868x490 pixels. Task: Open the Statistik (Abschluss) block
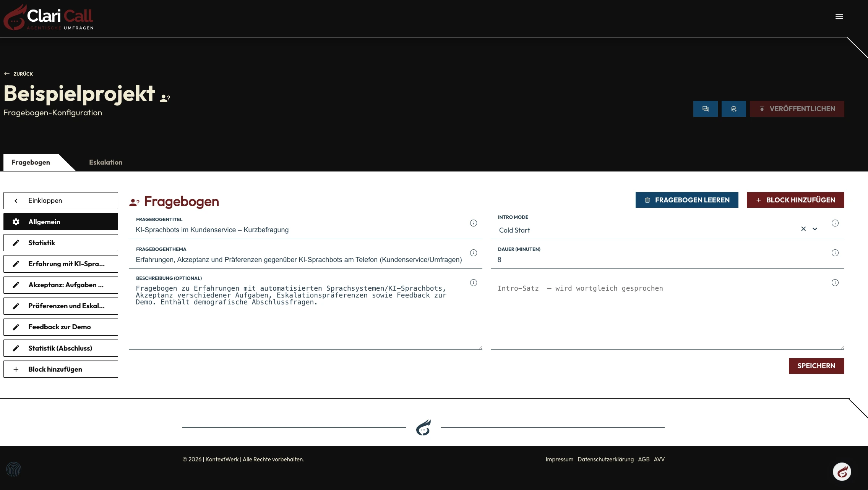pyautogui.click(x=61, y=348)
